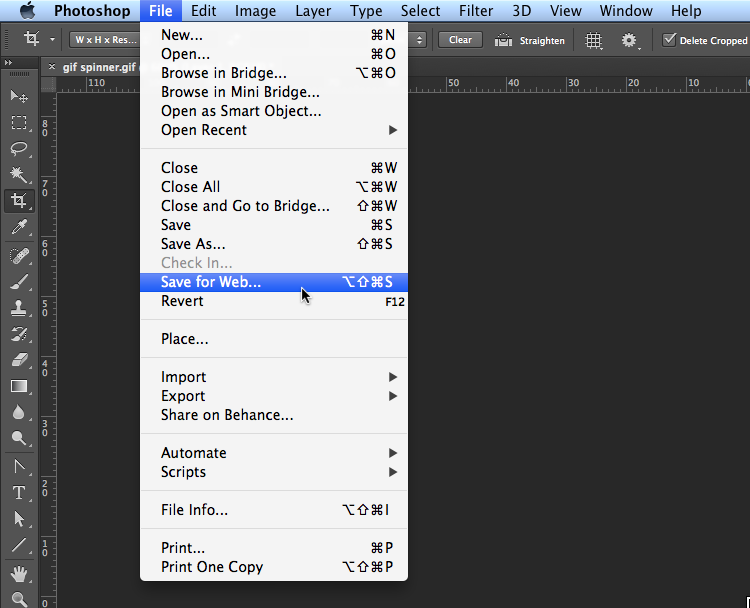Select the Spot Healing Brush tool

pos(19,256)
